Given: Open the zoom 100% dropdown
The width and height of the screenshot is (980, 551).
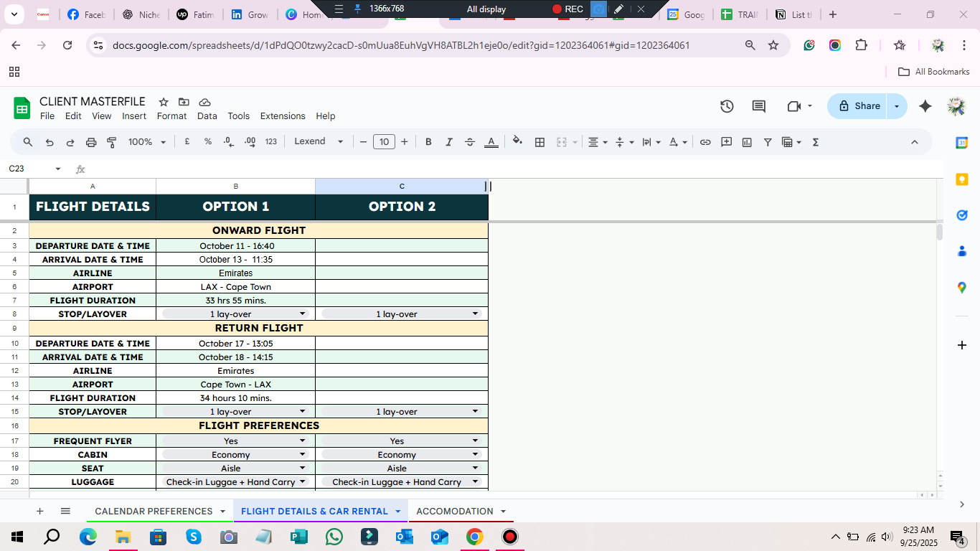Looking at the screenshot, I should (147, 142).
